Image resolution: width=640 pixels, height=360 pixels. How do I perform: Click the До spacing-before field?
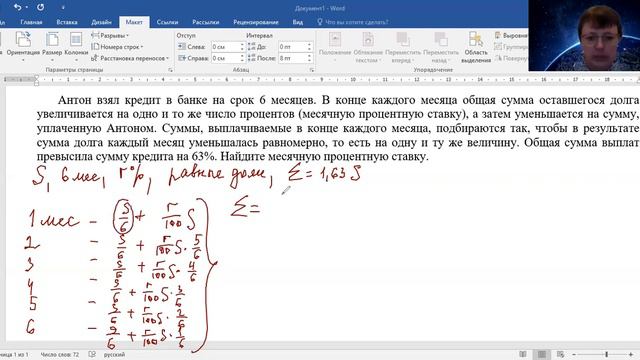(292, 47)
